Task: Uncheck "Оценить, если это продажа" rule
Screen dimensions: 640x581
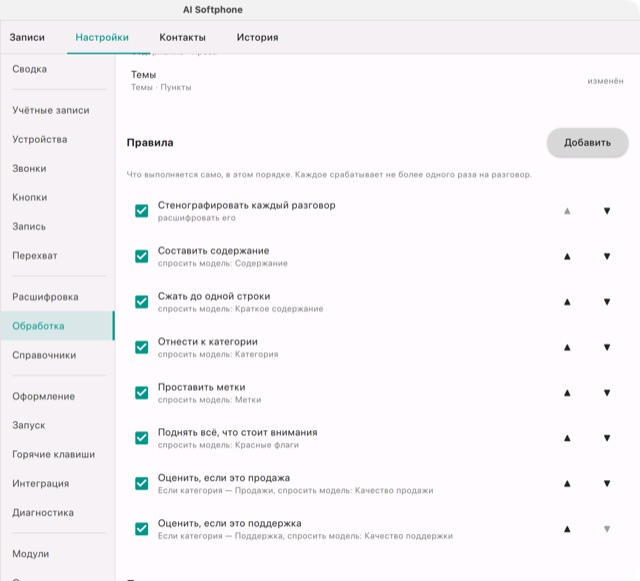Action: click(142, 483)
